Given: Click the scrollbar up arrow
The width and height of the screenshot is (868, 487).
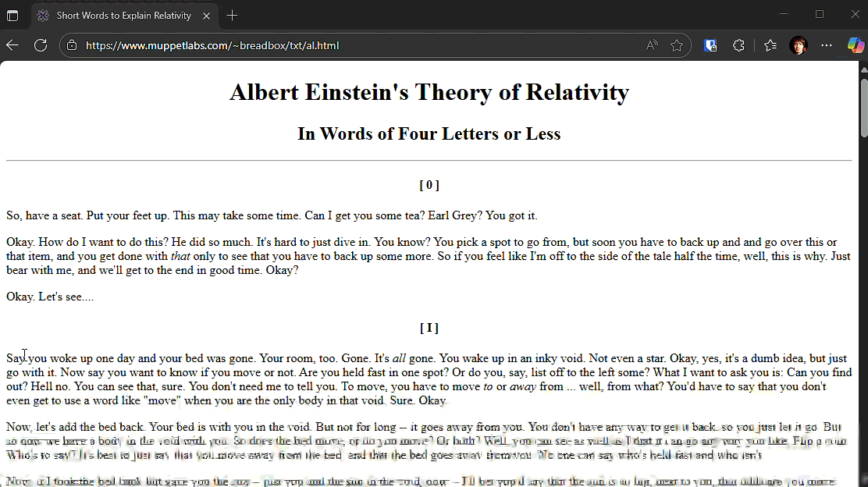Looking at the screenshot, I should 864,69.
